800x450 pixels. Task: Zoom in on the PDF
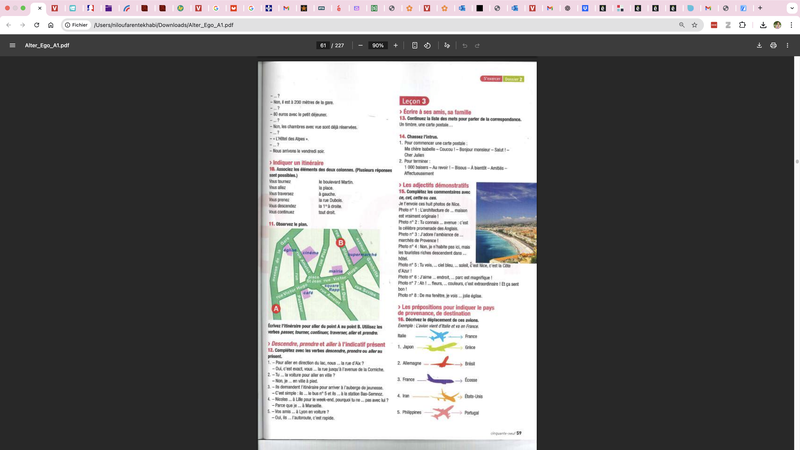[396, 45]
